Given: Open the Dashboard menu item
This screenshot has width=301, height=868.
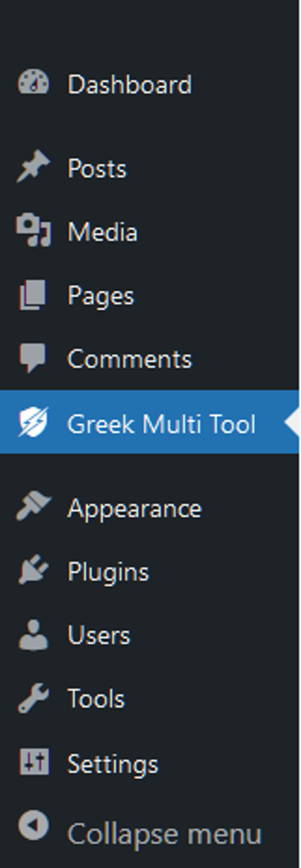Looking at the screenshot, I should point(130,84).
